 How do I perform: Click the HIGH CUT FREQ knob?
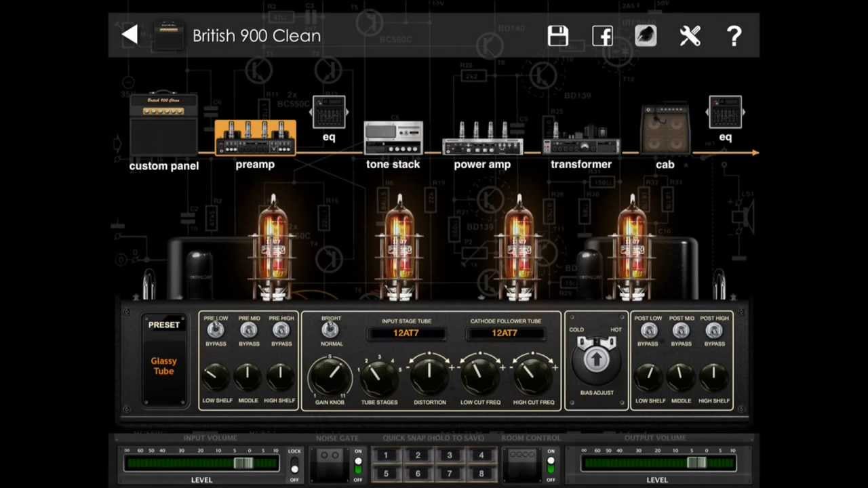click(x=533, y=377)
